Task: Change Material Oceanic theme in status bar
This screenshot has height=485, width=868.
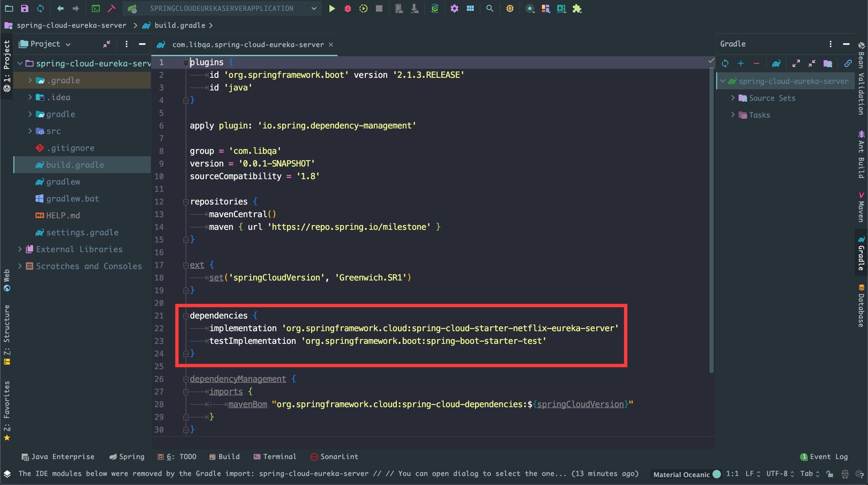Action: 686,474
